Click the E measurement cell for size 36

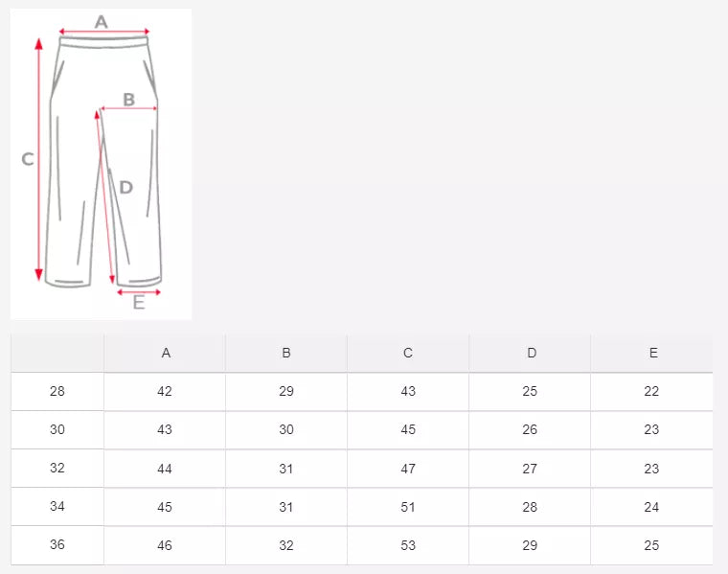tap(651, 544)
